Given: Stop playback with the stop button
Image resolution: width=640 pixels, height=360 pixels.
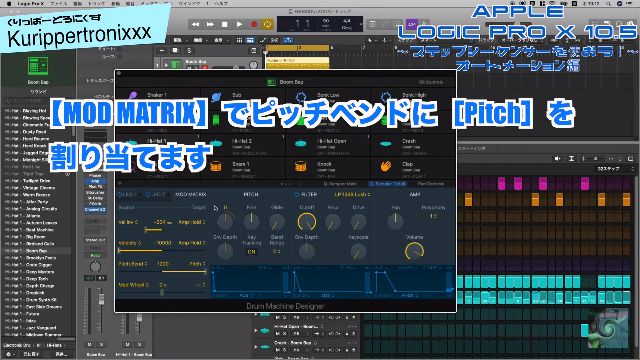Looking at the screenshot, I should click(x=224, y=24).
